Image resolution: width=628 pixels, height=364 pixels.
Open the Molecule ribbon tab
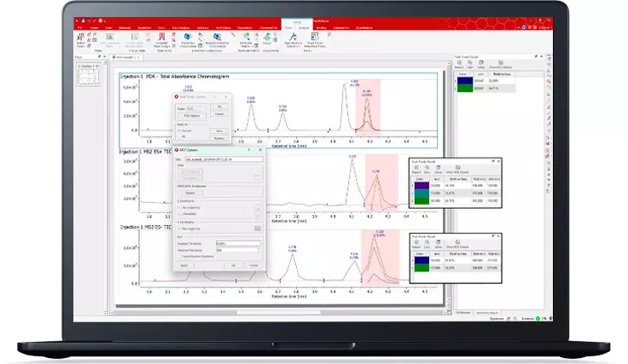click(125, 27)
